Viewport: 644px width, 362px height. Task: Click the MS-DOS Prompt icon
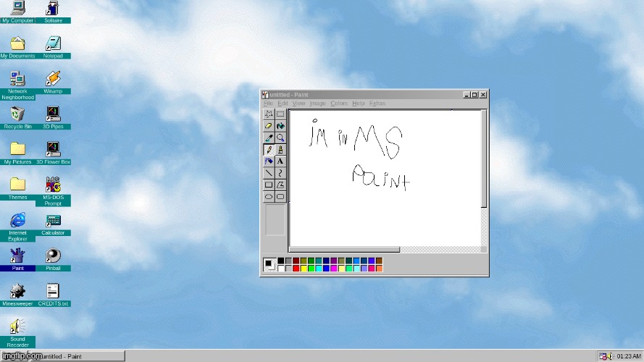pos(53,191)
